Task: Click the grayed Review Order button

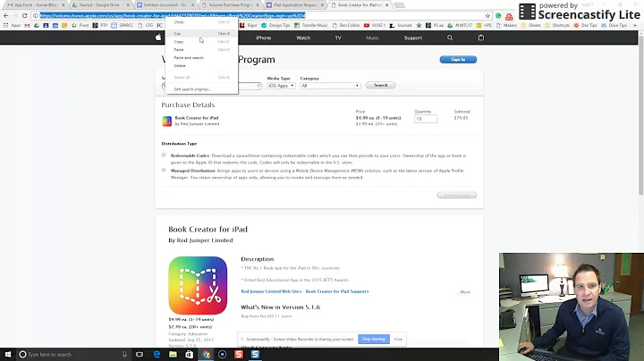Action: (x=457, y=195)
